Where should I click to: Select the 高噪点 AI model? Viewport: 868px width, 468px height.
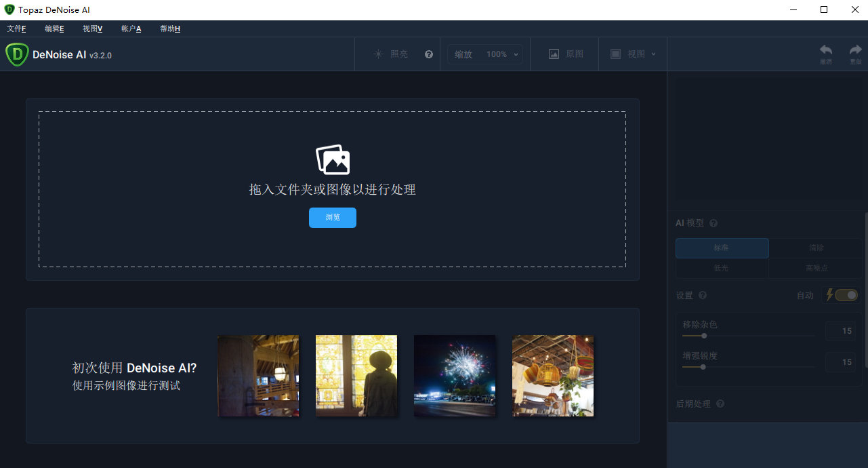coord(816,268)
